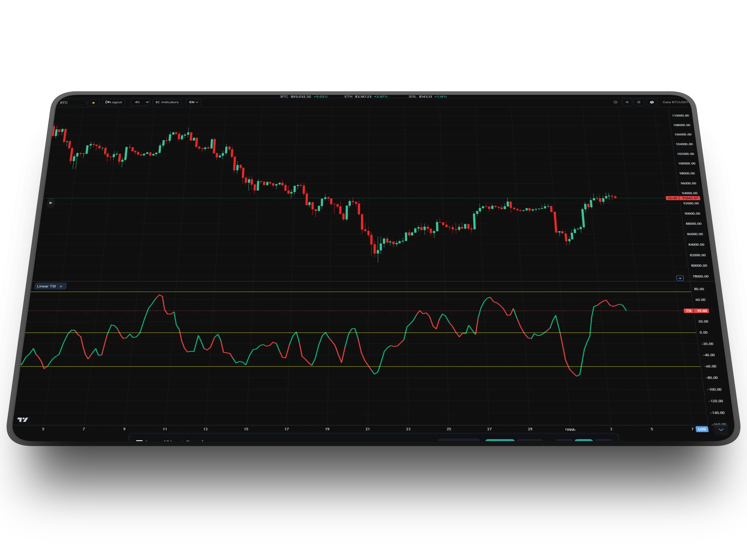747x560 pixels.
Task: Click the chevron down at bottom right
Action: (721, 430)
